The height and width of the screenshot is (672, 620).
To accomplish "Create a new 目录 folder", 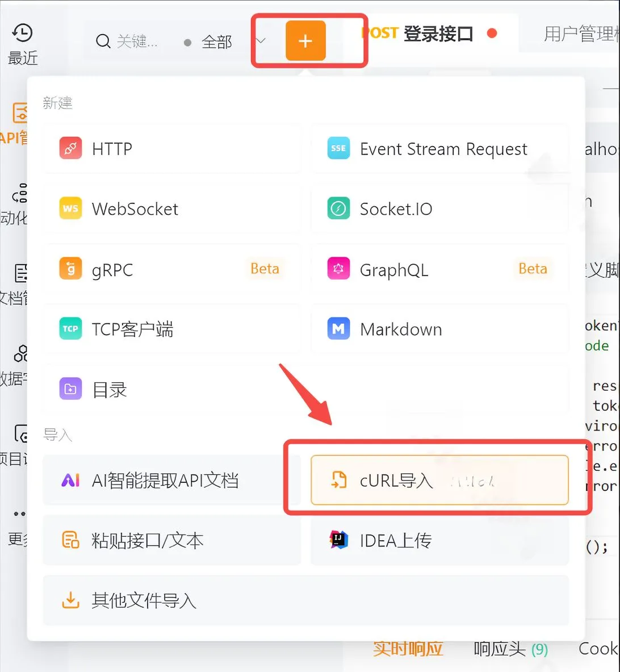I will click(x=172, y=389).
